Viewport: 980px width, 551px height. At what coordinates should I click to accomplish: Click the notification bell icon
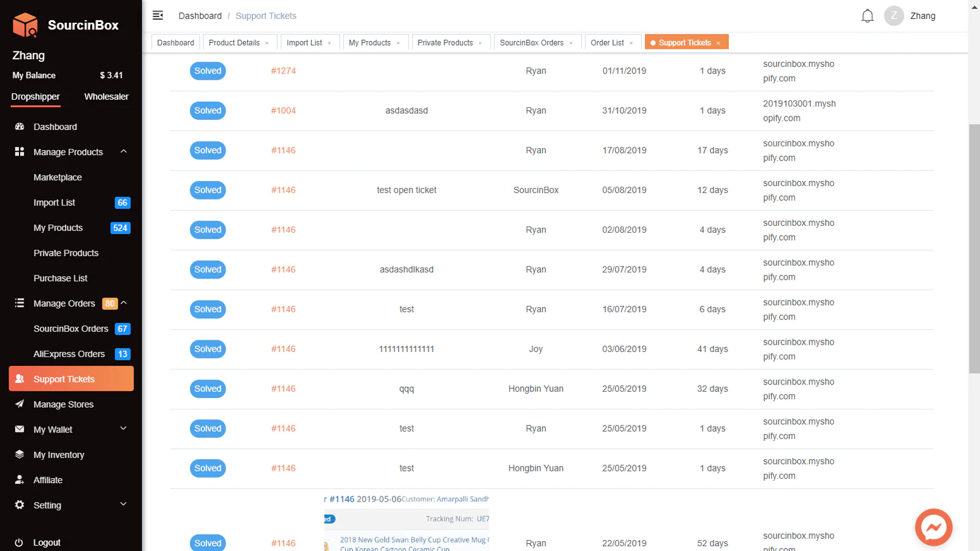click(x=867, y=16)
